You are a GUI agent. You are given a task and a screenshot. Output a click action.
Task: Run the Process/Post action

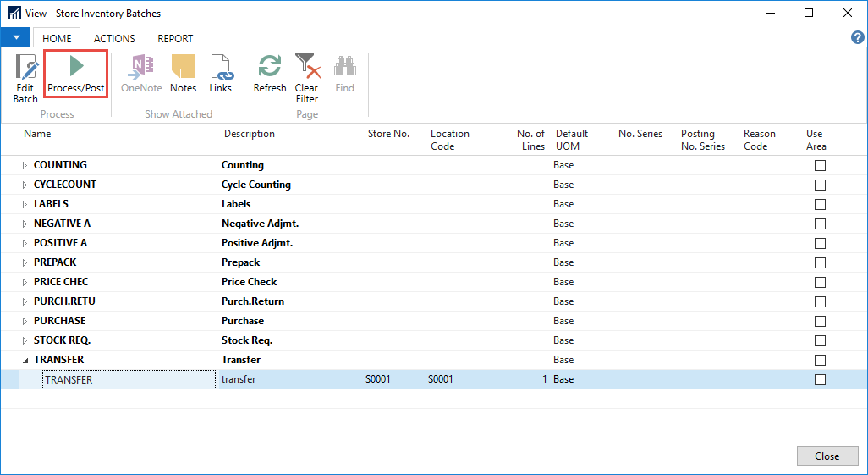pyautogui.click(x=76, y=75)
